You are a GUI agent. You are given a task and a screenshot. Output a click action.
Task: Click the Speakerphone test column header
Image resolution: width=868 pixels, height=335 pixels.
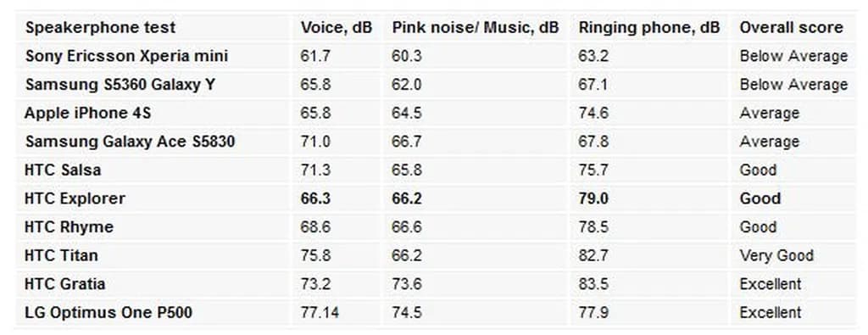coord(100,28)
